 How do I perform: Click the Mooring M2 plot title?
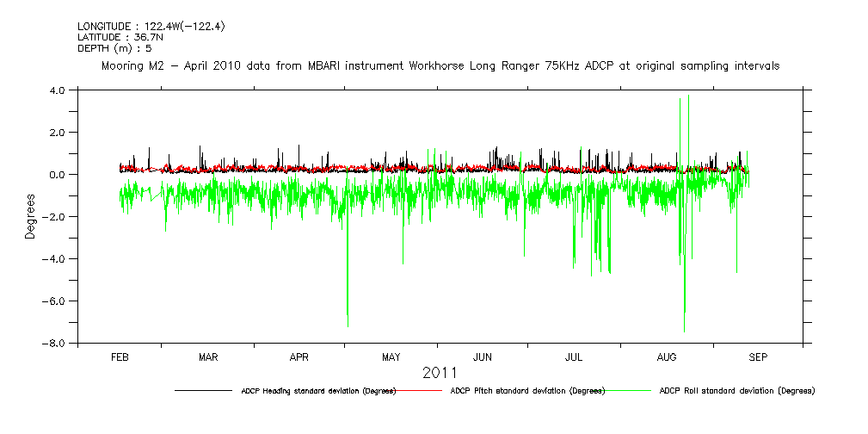(x=440, y=66)
